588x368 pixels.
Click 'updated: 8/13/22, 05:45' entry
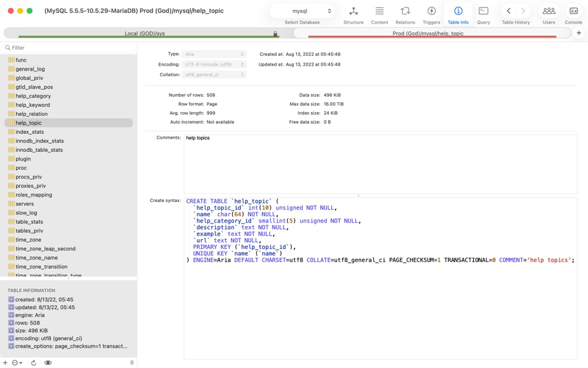pos(41,307)
